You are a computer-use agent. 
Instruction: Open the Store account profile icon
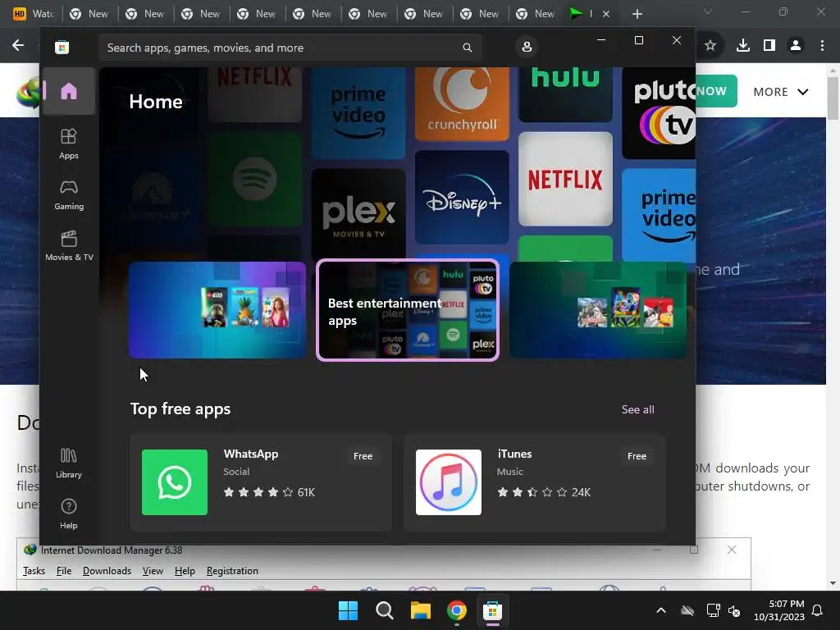pos(527,47)
